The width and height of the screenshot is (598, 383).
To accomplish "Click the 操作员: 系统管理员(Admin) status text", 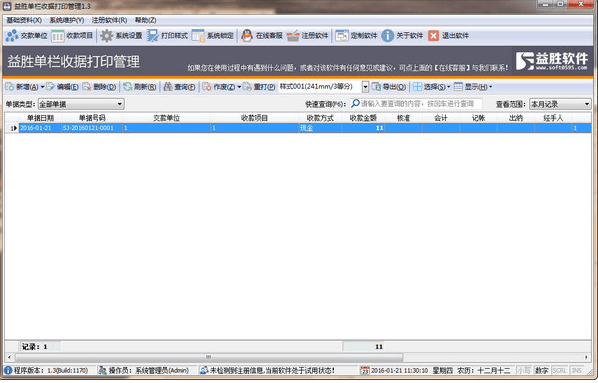I will pos(149,371).
